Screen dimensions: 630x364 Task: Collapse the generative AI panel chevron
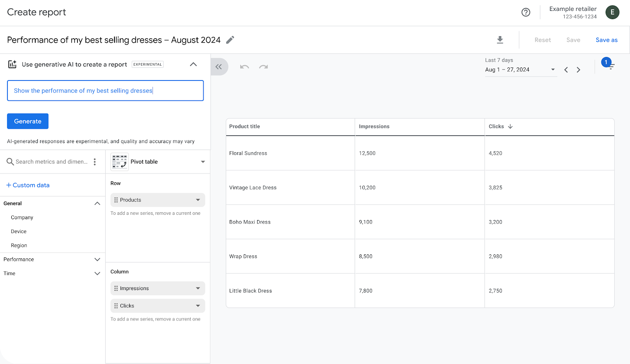[x=194, y=64]
